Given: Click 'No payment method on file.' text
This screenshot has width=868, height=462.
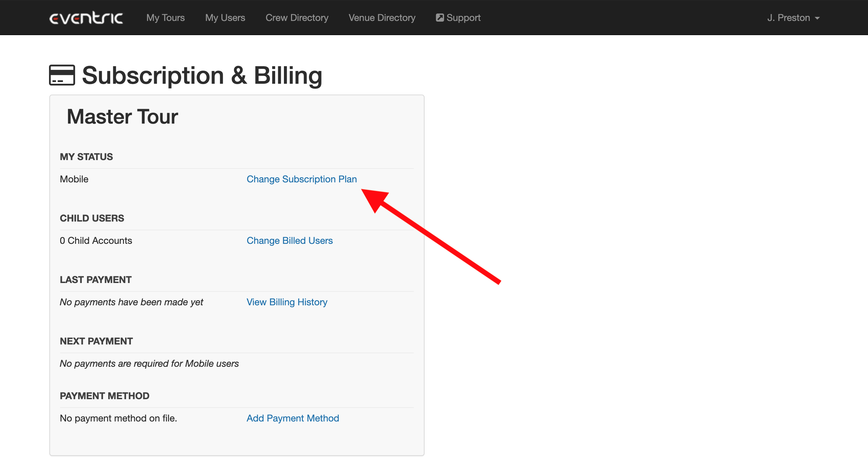Looking at the screenshot, I should (119, 418).
